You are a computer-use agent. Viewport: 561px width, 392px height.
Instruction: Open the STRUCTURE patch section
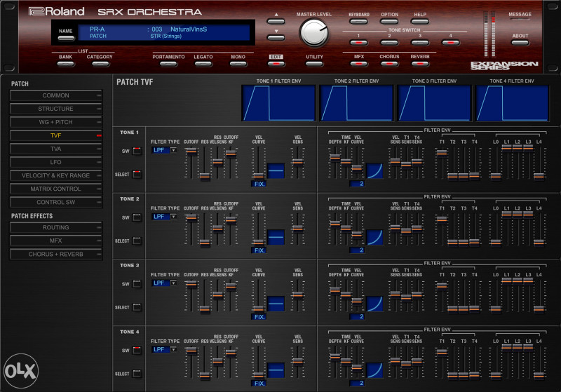(56, 109)
